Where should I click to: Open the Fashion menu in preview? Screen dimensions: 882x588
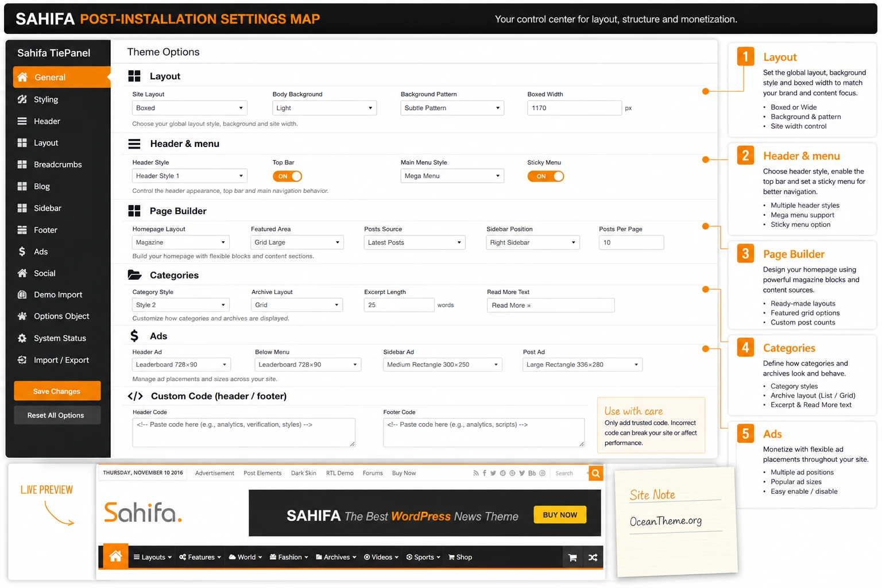tap(289, 557)
